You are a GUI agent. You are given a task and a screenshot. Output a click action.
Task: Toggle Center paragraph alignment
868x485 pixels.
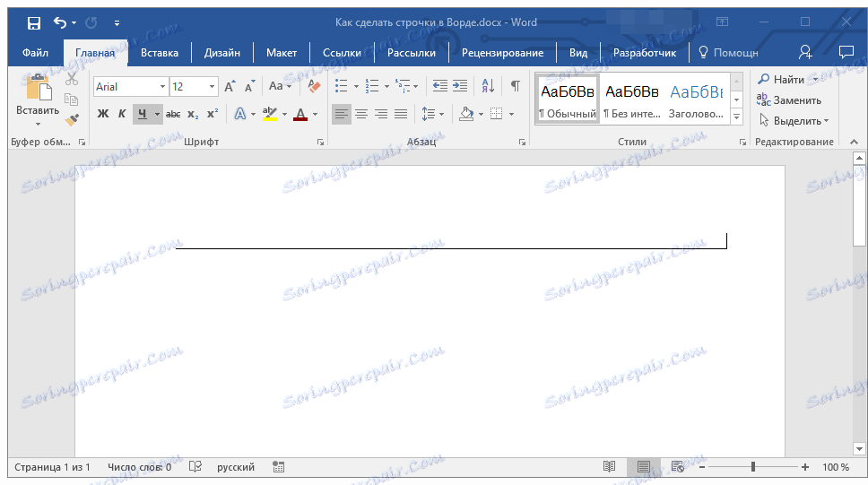pyautogui.click(x=361, y=114)
